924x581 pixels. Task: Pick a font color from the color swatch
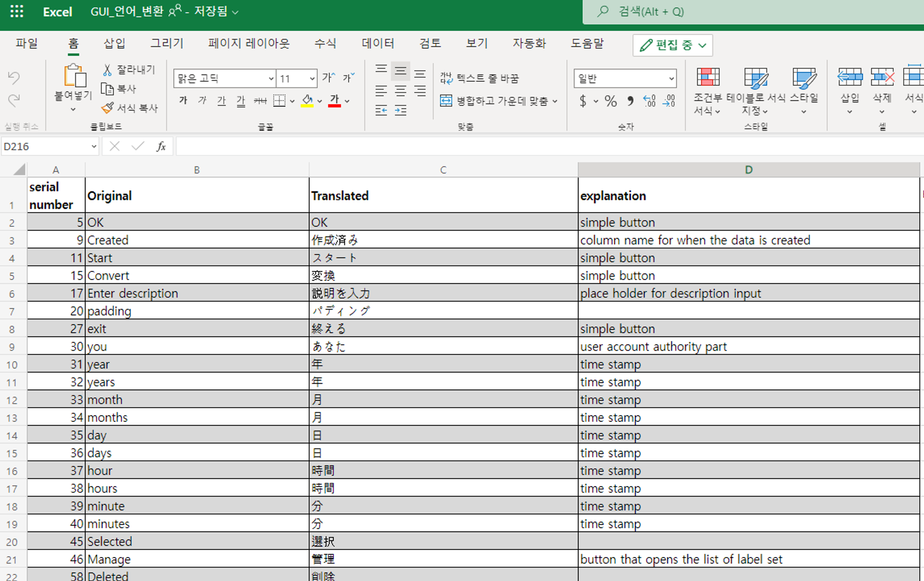[x=334, y=100]
